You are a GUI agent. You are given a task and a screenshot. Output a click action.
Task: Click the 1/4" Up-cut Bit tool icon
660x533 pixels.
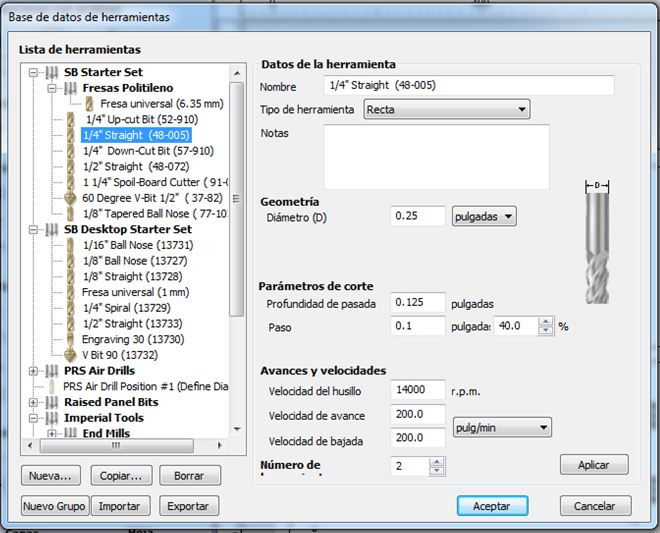click(x=71, y=120)
